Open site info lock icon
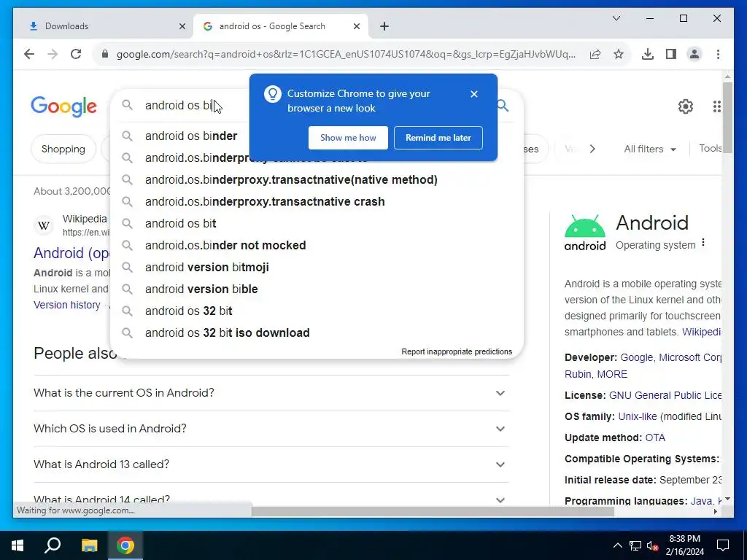The height and width of the screenshot is (560, 747). (105, 54)
